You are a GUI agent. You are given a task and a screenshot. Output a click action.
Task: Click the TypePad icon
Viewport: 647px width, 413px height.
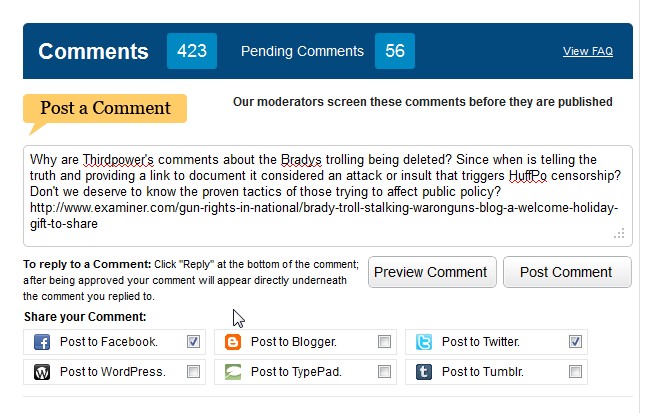[233, 372]
